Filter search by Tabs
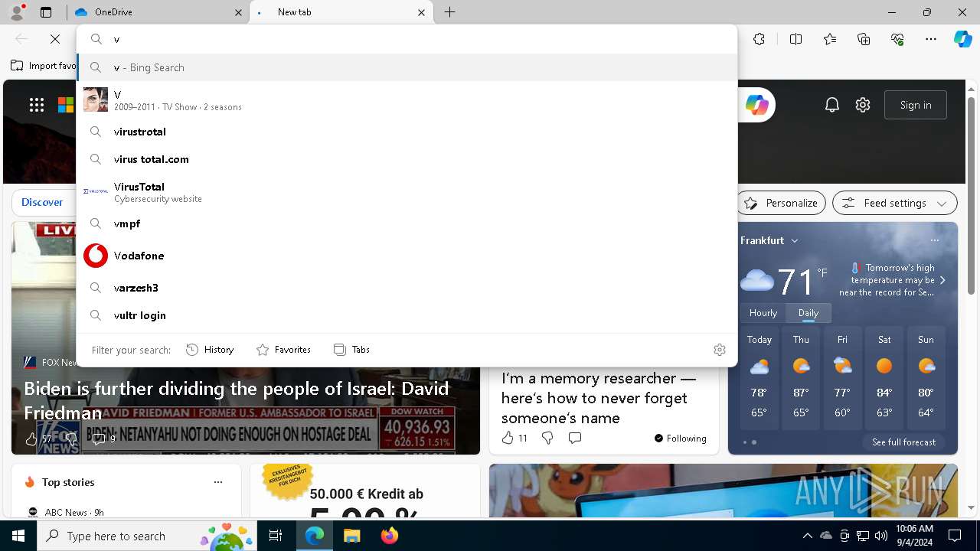The height and width of the screenshot is (551, 980). [x=352, y=350]
